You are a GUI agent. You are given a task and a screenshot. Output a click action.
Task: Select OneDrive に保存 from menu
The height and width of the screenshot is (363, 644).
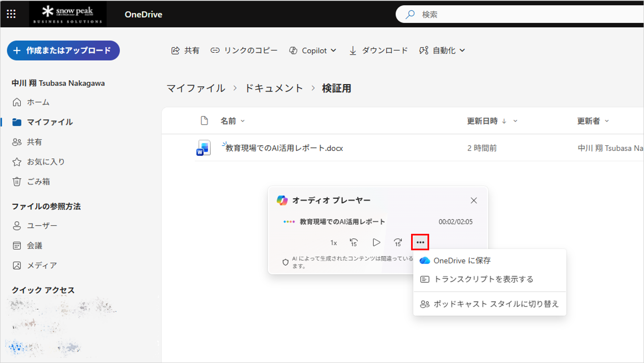490,261
